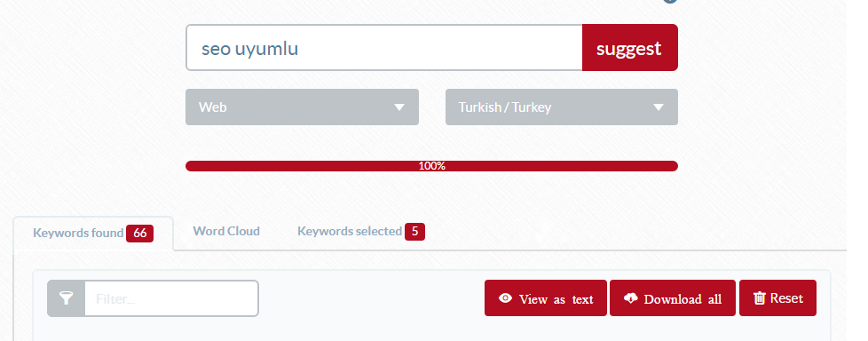Open the Keywords selected tab
The image size is (868, 341).
[x=361, y=232]
